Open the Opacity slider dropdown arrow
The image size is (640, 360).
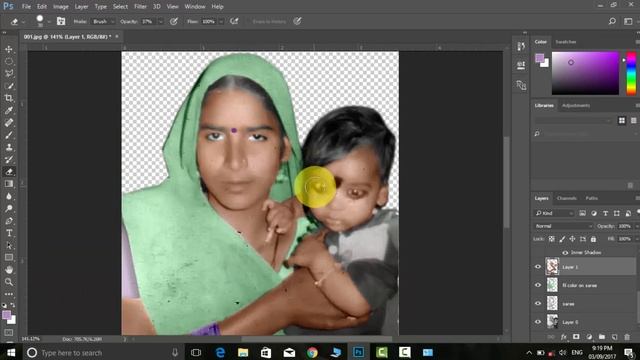point(160,21)
